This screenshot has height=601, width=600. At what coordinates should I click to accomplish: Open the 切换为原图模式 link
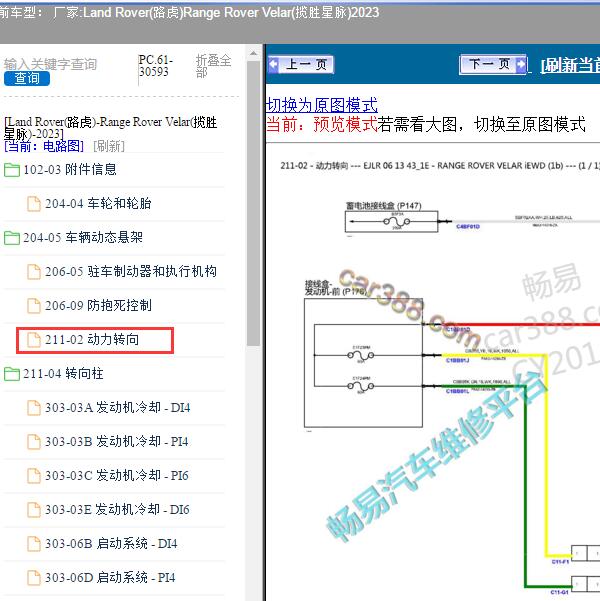click(x=322, y=105)
